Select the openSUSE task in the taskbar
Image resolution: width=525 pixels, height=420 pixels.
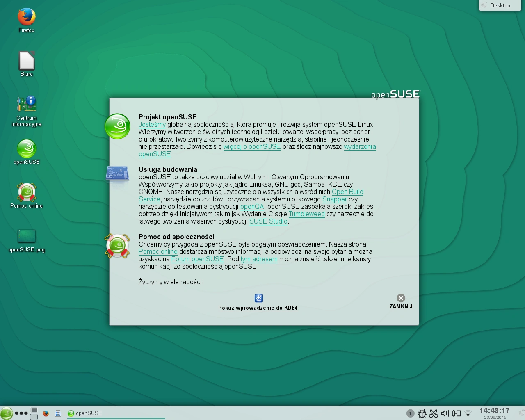click(116, 413)
